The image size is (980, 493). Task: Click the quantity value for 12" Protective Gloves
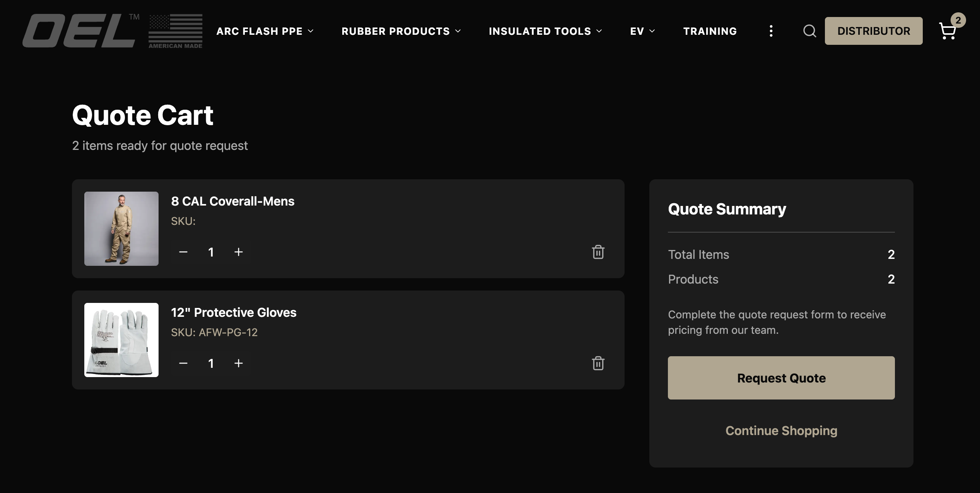pyautogui.click(x=211, y=363)
